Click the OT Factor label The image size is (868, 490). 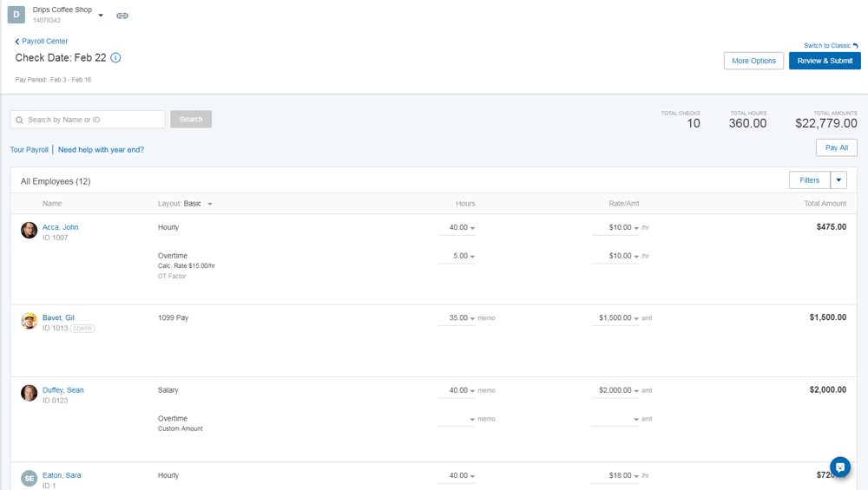172,276
